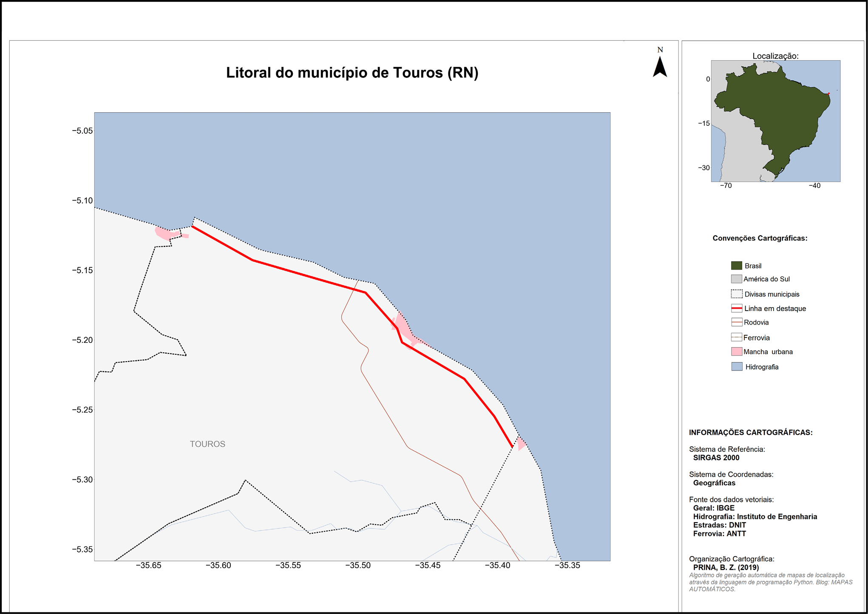Screen dimensions: 868x614
Task: Click the -5.20 latitude axis label
Action: click(x=82, y=340)
